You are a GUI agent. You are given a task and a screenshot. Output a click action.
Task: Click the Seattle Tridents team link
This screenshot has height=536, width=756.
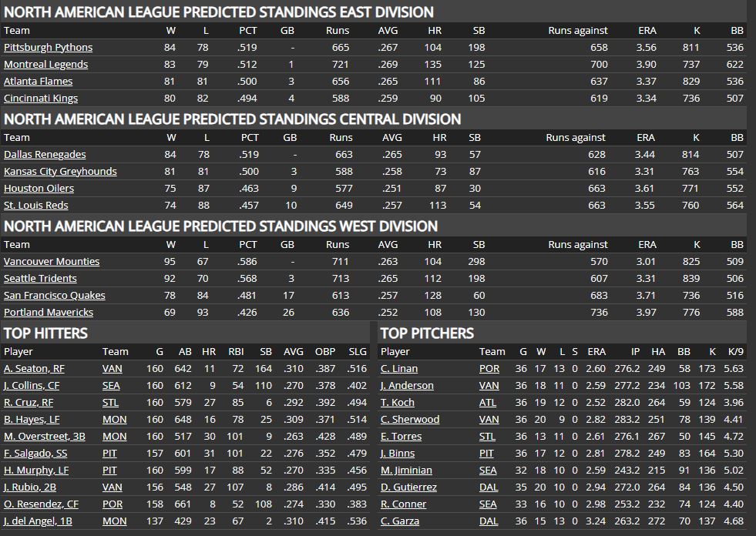tap(40, 279)
